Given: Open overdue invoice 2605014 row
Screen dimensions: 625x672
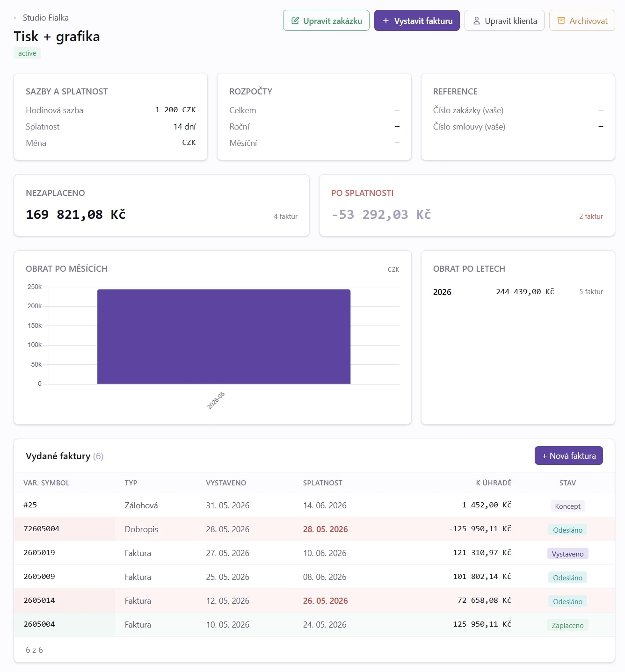Looking at the screenshot, I should click(x=314, y=600).
